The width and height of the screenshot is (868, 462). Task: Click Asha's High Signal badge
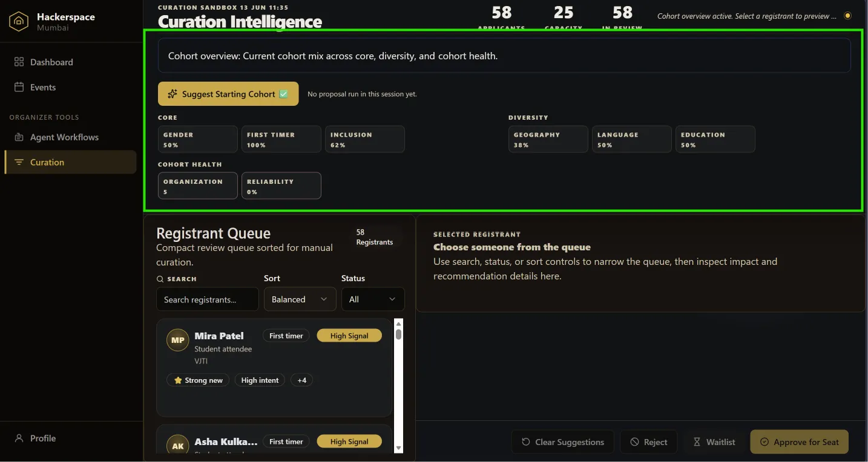tap(349, 441)
